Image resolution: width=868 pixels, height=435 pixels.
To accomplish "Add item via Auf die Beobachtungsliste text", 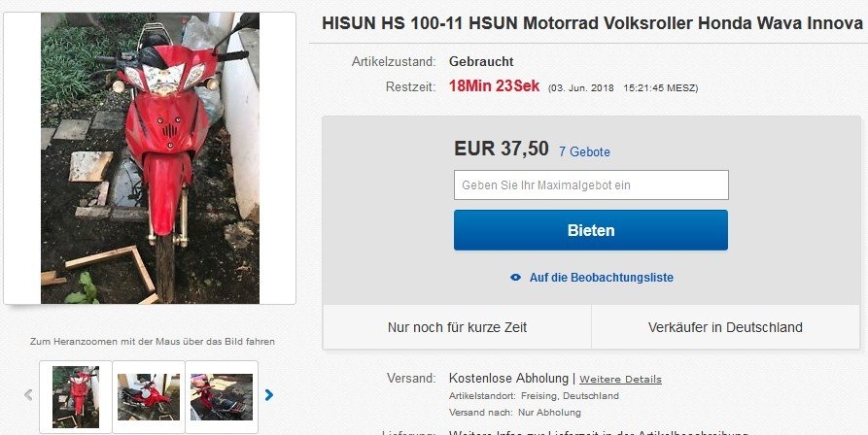I will (x=601, y=278).
